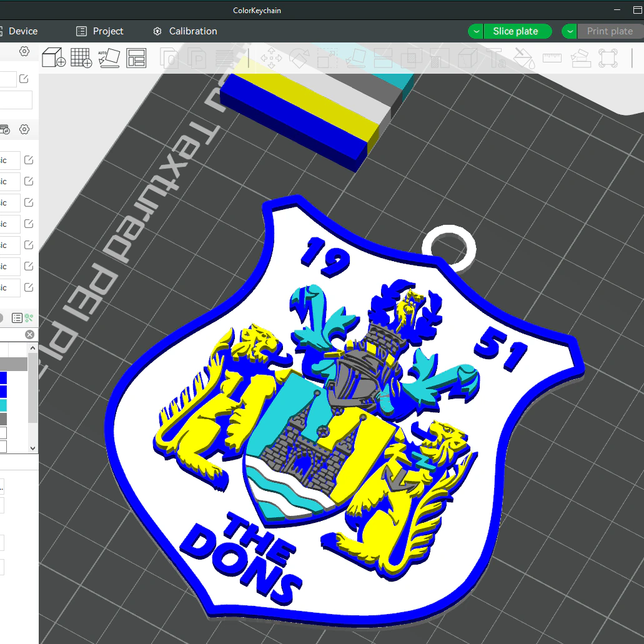This screenshot has height=644, width=644.
Task: Select the Rotate tool
Action: [299, 58]
